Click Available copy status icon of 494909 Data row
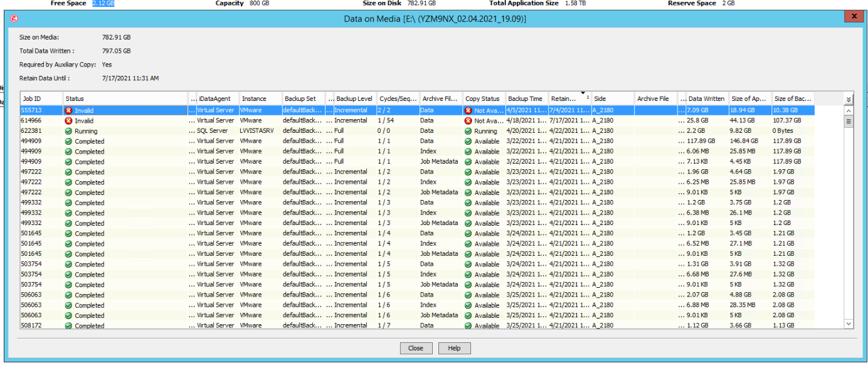This screenshot has width=868, height=368. (x=468, y=141)
